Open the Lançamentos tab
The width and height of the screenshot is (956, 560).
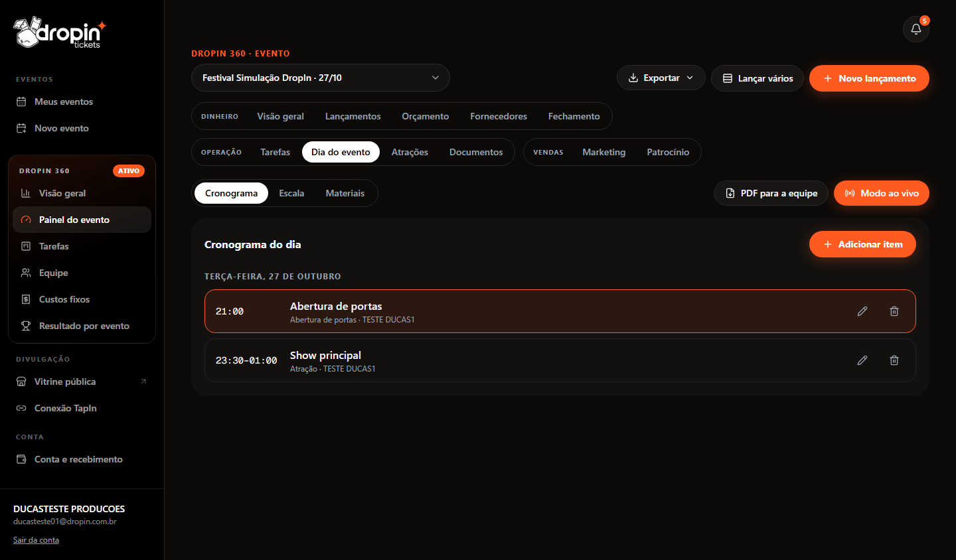click(353, 116)
